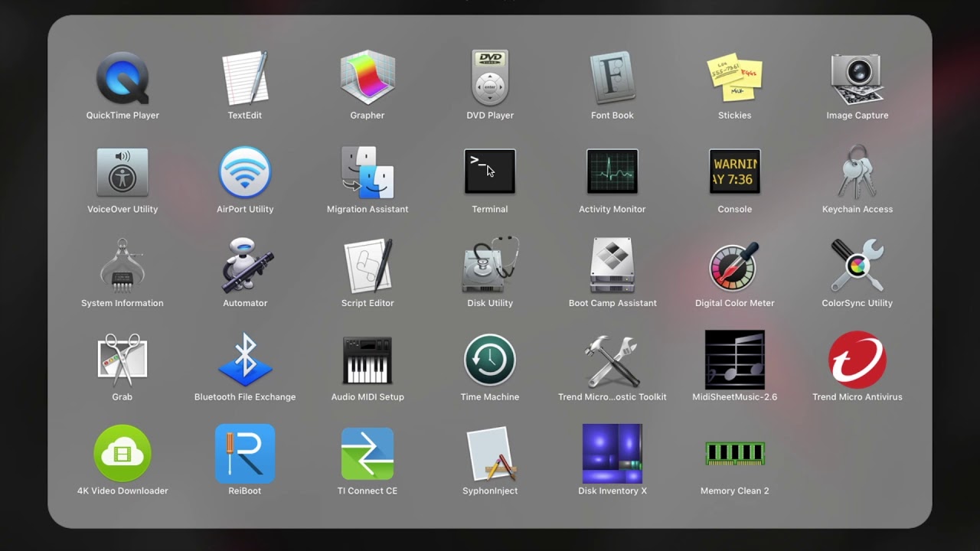Open TI Connect CE
The image size is (980, 551).
coord(367,454)
